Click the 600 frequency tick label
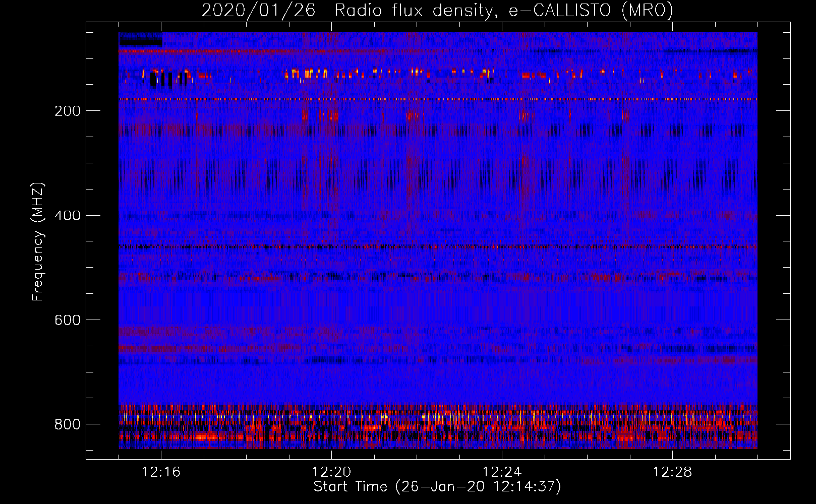816x504 pixels. click(x=68, y=320)
